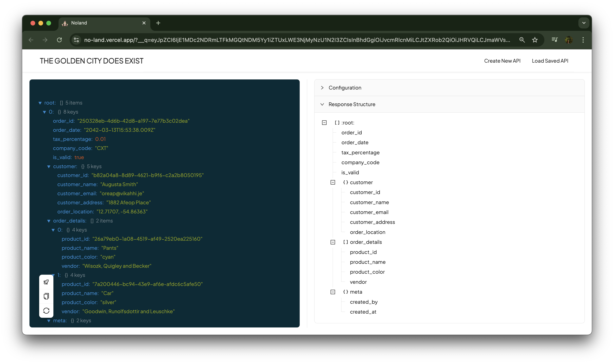614x364 pixels.
Task: Click the zoom magnifier icon in address bar
Action: [x=522, y=40]
